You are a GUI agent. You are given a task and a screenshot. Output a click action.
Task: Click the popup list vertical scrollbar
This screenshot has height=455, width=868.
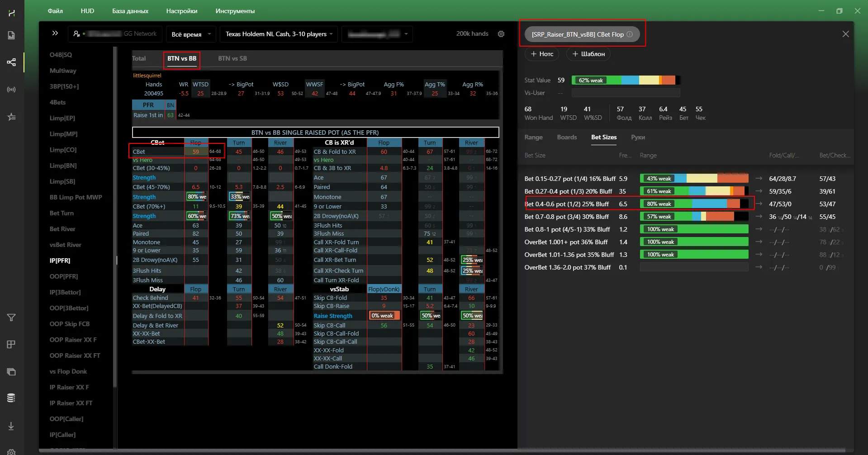pyautogui.click(x=115, y=217)
